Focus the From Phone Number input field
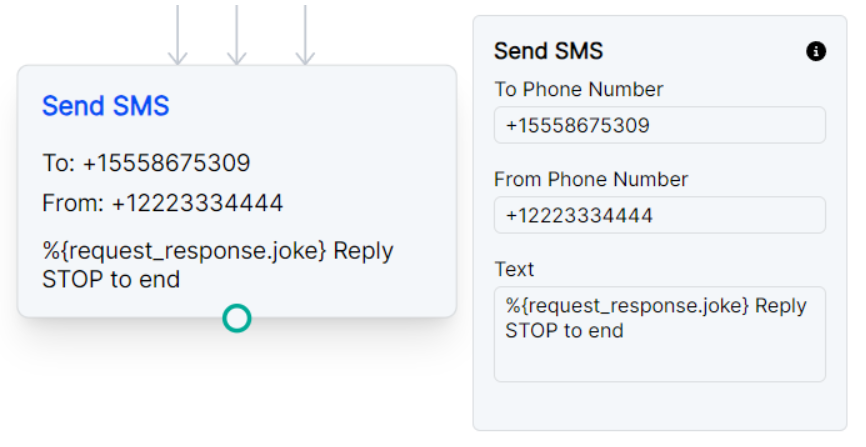The height and width of the screenshot is (447, 866). (x=659, y=215)
